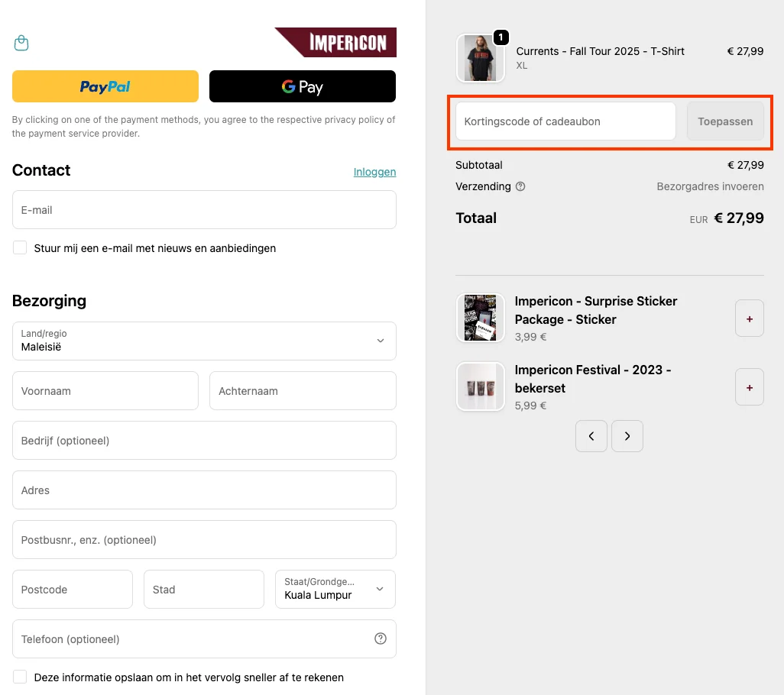Open the Staat/Grondgebied dropdown
The width and height of the screenshot is (784, 695).
coord(335,589)
